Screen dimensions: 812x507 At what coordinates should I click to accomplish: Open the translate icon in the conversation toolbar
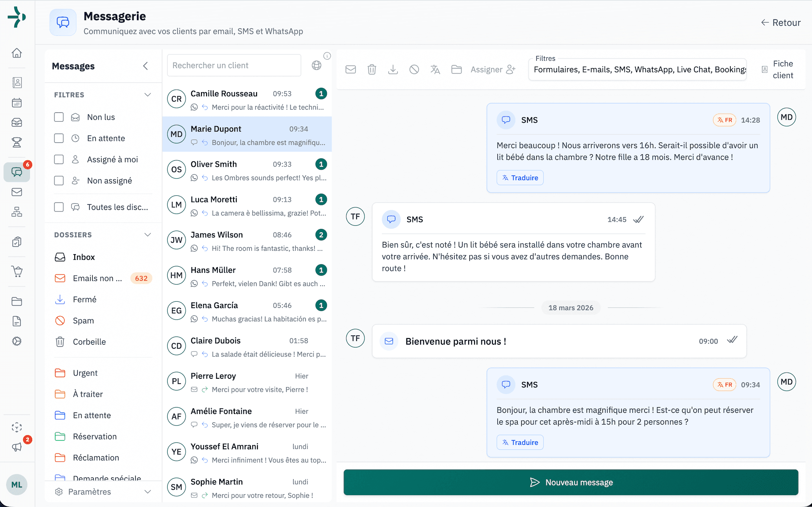click(435, 69)
